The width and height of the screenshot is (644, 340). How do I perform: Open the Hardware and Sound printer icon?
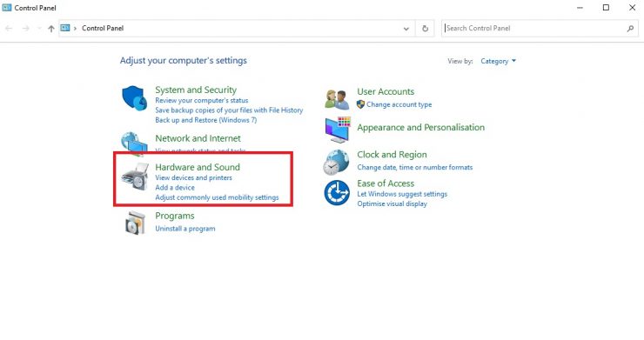click(135, 177)
